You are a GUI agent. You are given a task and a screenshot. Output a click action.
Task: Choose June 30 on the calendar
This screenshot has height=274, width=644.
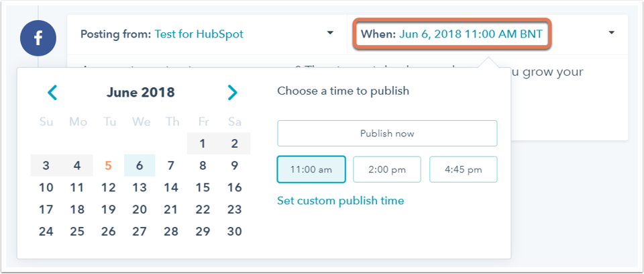[235, 231]
